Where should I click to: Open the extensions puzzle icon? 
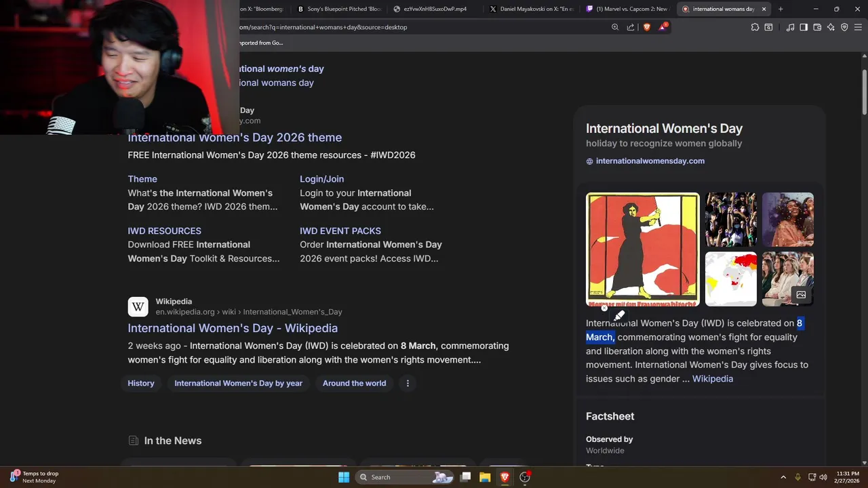pos(755,27)
